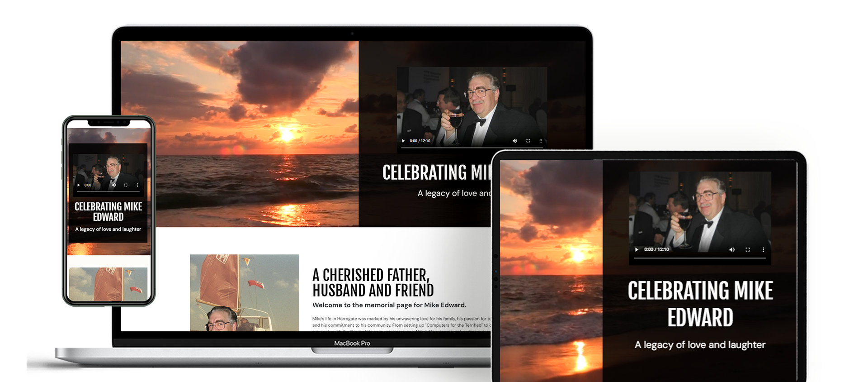Play the video on the phone screen

tap(79, 185)
